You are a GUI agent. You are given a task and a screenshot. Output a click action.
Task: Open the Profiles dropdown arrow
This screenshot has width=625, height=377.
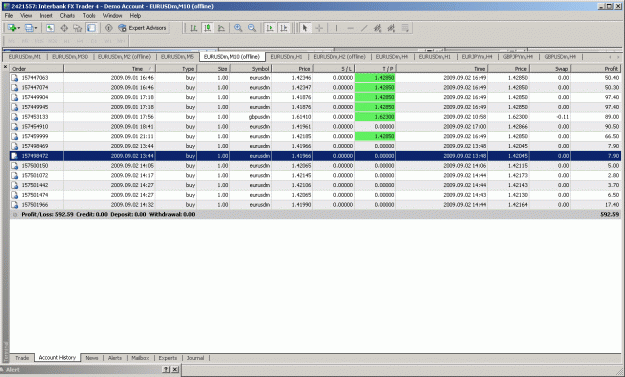tap(36, 28)
